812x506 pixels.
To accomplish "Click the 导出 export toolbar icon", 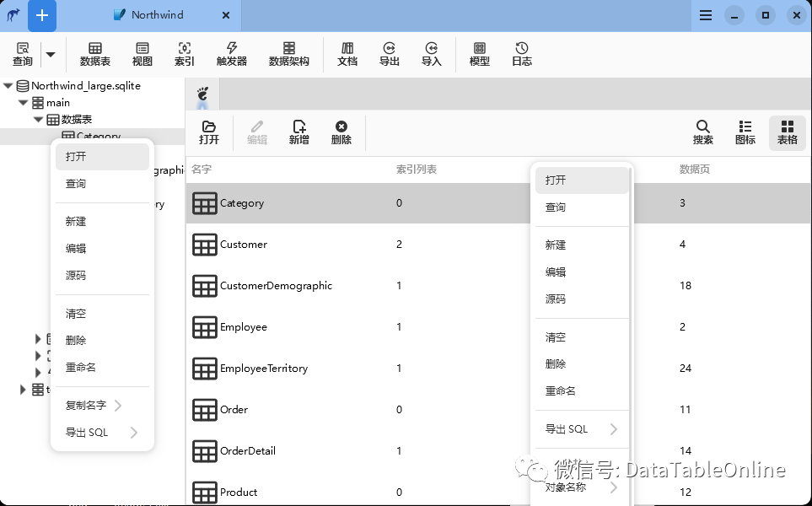I will pyautogui.click(x=389, y=54).
